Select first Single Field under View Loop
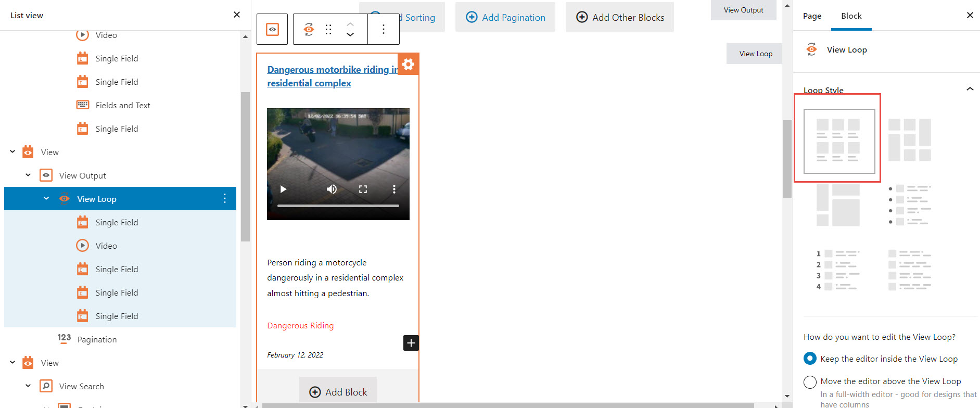The width and height of the screenshot is (980, 408). tap(120, 222)
